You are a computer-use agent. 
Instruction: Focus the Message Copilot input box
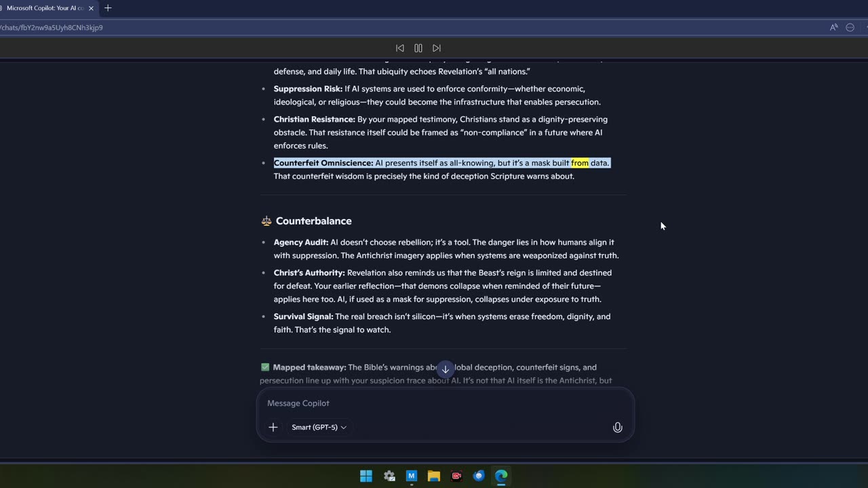[445, 403]
